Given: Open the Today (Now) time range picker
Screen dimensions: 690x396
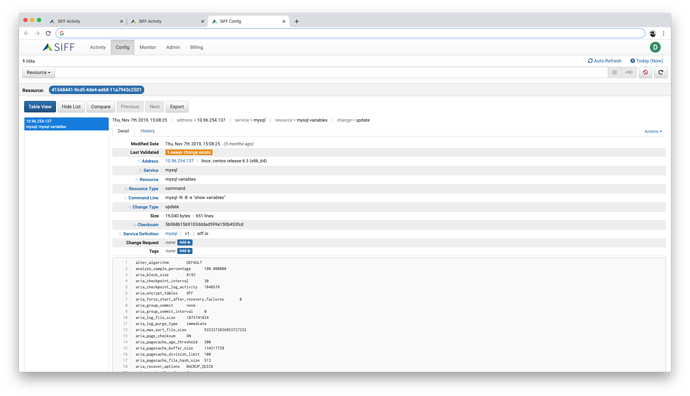Looking at the screenshot, I should pyautogui.click(x=646, y=61).
